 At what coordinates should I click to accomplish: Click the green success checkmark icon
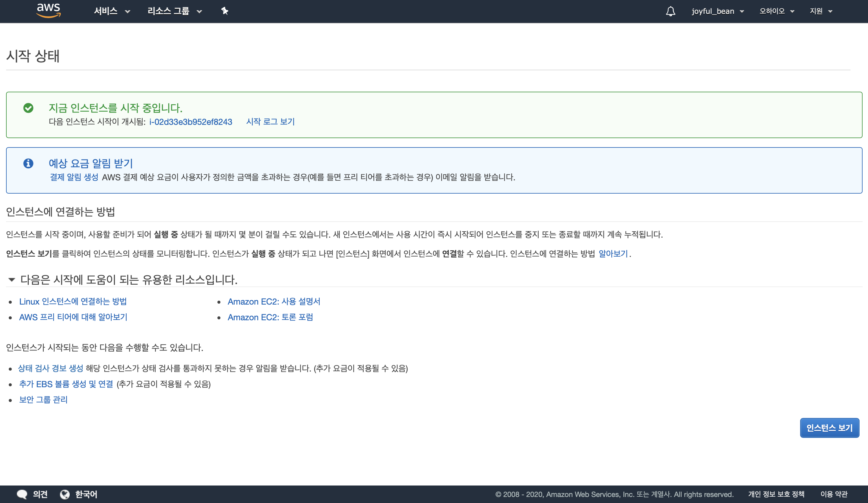point(28,108)
